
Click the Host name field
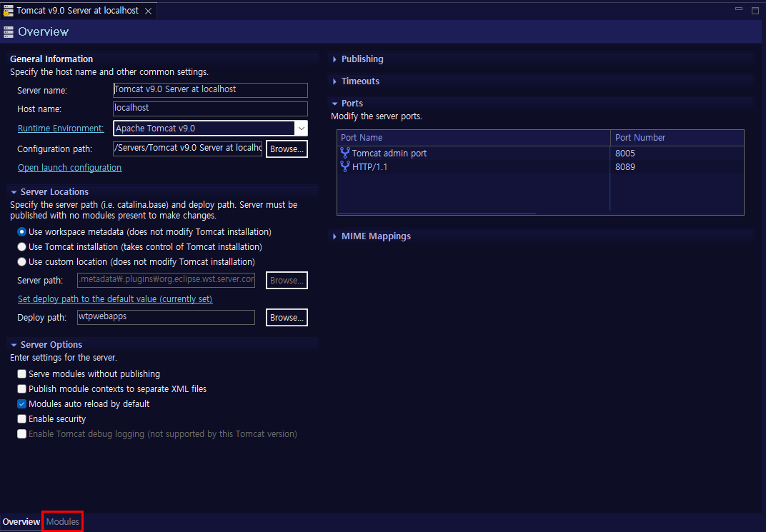click(210, 109)
